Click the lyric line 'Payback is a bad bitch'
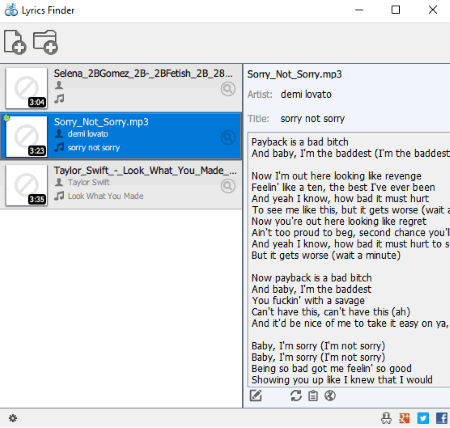 click(300, 142)
